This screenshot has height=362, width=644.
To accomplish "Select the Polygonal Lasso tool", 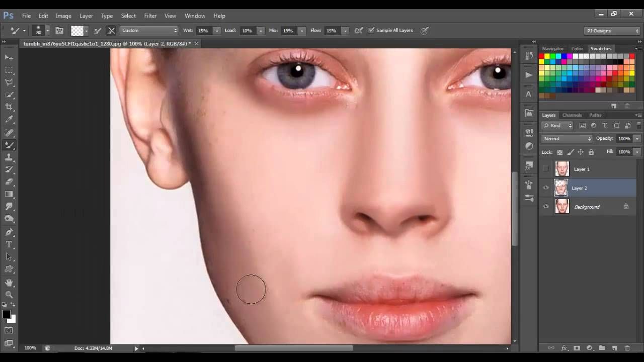I will 9,82.
